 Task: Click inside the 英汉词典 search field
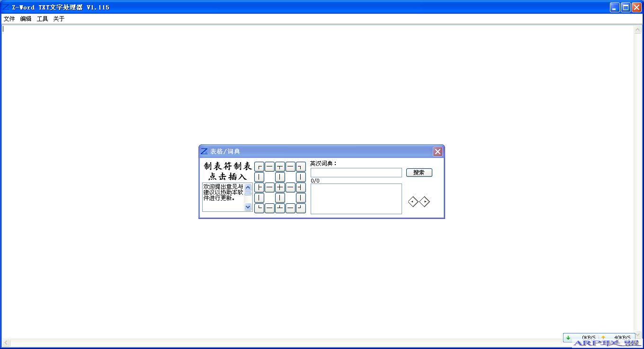click(x=356, y=173)
